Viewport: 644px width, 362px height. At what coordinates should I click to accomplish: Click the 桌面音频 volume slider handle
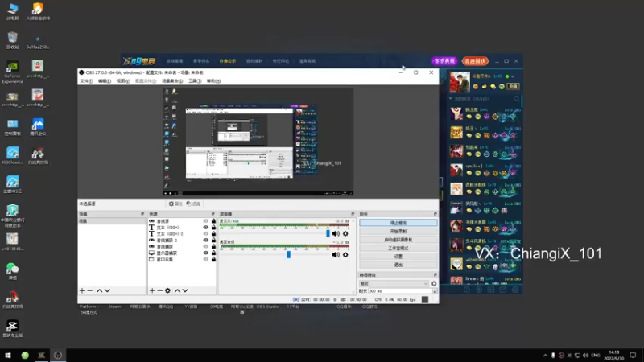click(x=289, y=254)
